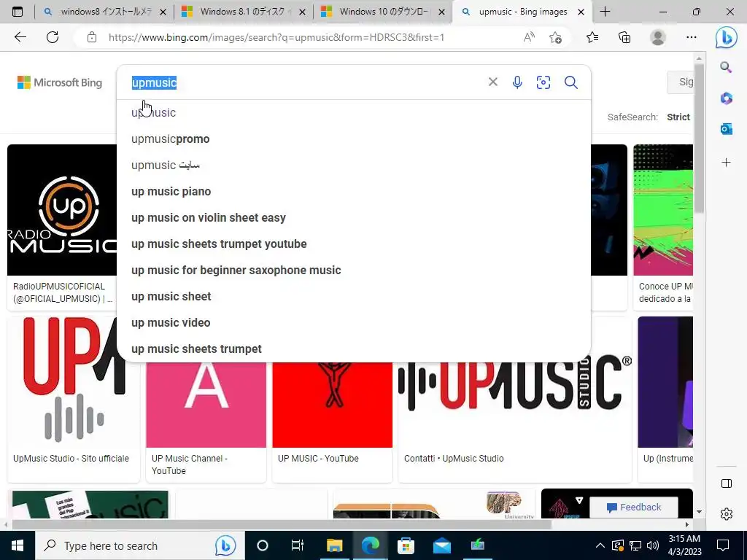Open Edge Settings and more menu
The width and height of the screenshot is (747, 560).
(692, 37)
